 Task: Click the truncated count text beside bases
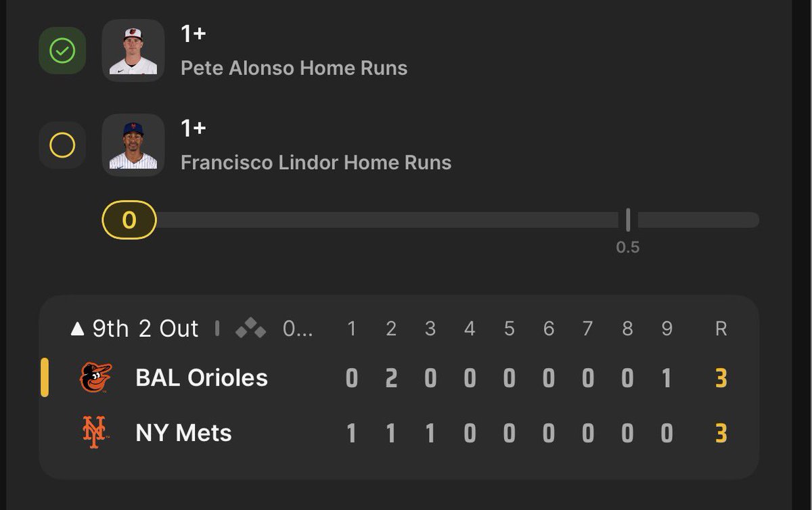(298, 329)
